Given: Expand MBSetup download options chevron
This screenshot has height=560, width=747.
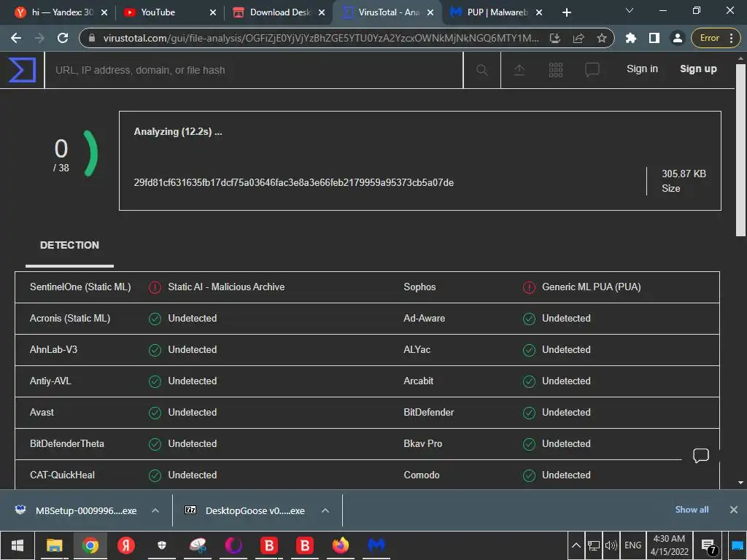Looking at the screenshot, I should (x=155, y=510).
